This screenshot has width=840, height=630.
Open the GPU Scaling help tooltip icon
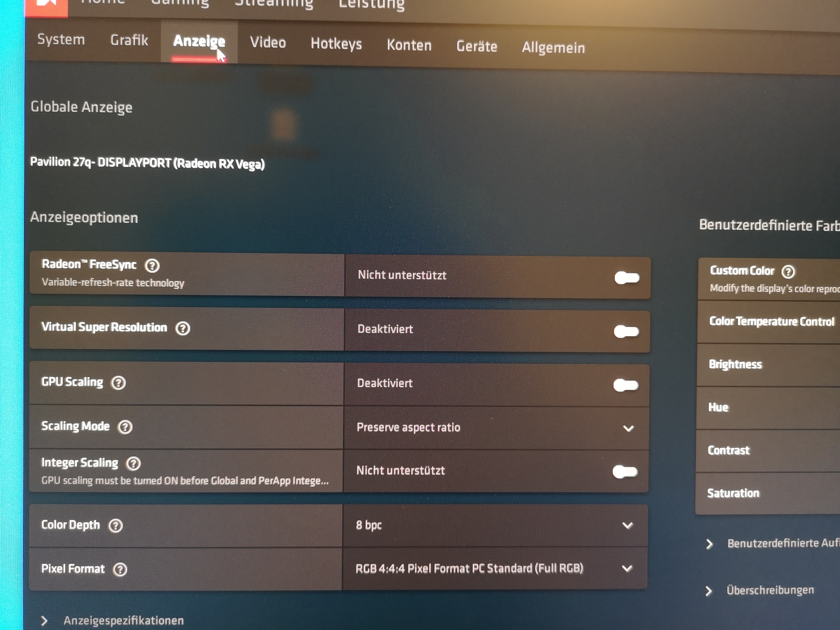(119, 382)
